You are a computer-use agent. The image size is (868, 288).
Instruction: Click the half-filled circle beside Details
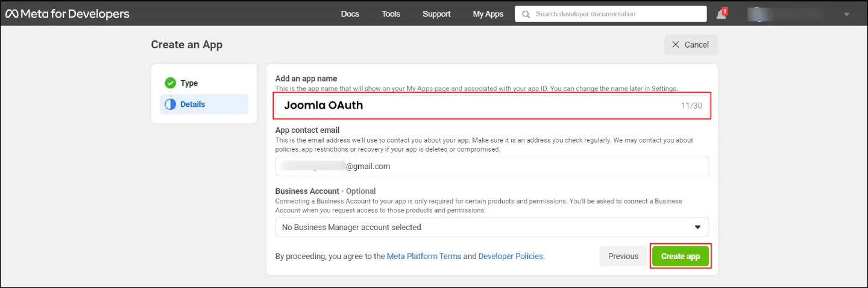click(171, 104)
